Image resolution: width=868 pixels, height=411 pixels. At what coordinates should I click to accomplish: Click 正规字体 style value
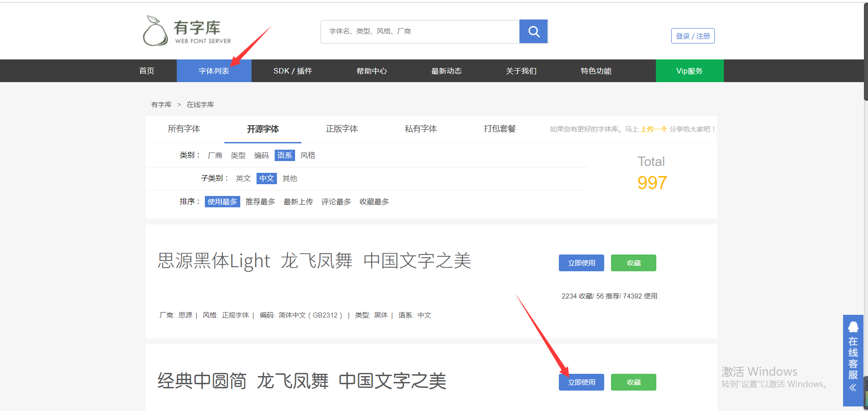(235, 315)
